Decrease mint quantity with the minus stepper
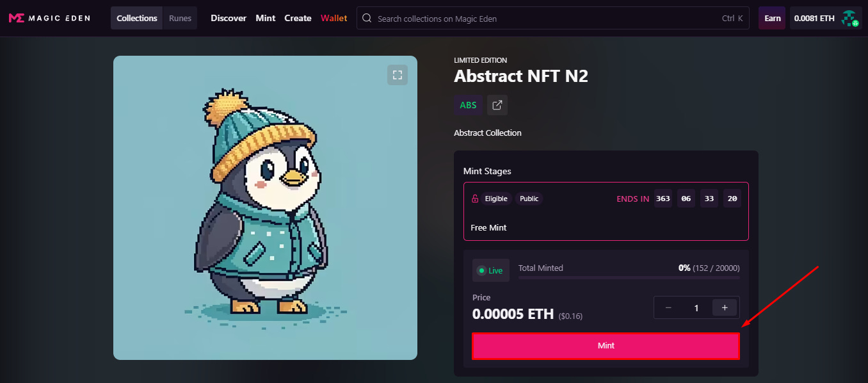868x383 pixels. (x=668, y=307)
